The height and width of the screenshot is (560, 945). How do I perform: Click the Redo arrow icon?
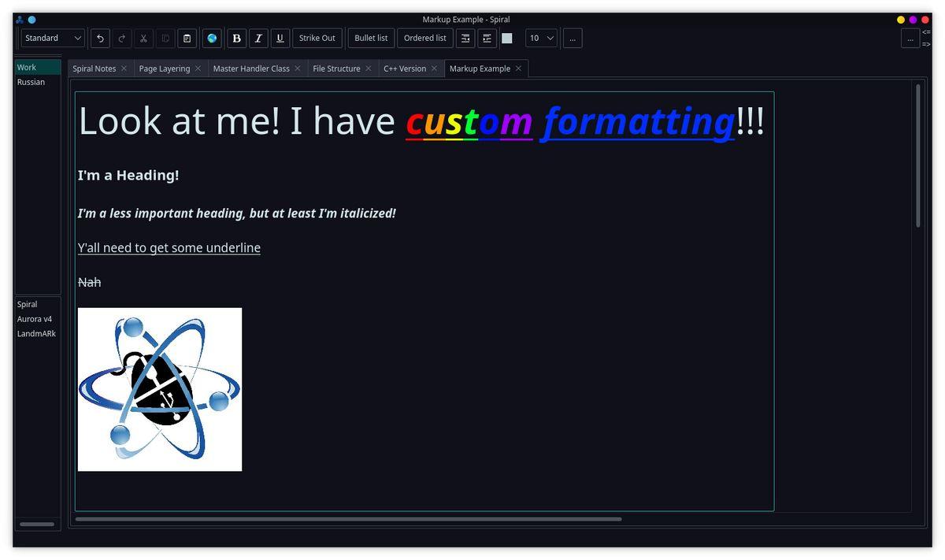121,38
